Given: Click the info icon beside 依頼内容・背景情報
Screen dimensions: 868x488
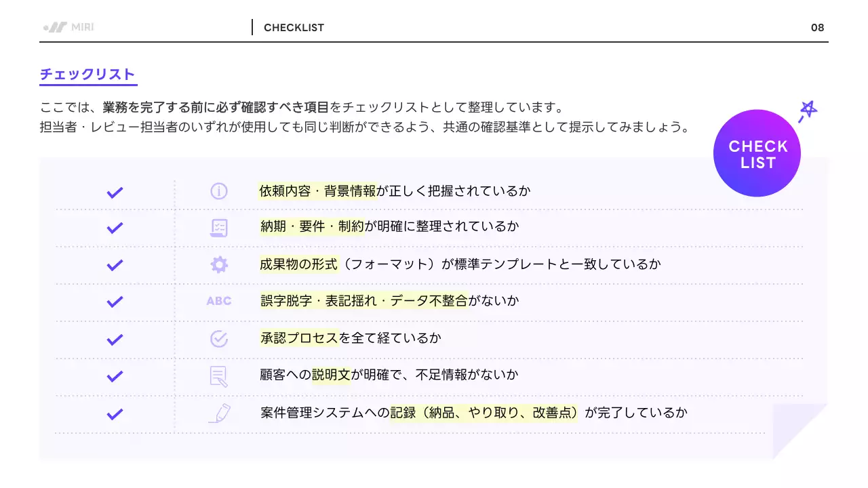Looking at the screenshot, I should (x=218, y=191).
